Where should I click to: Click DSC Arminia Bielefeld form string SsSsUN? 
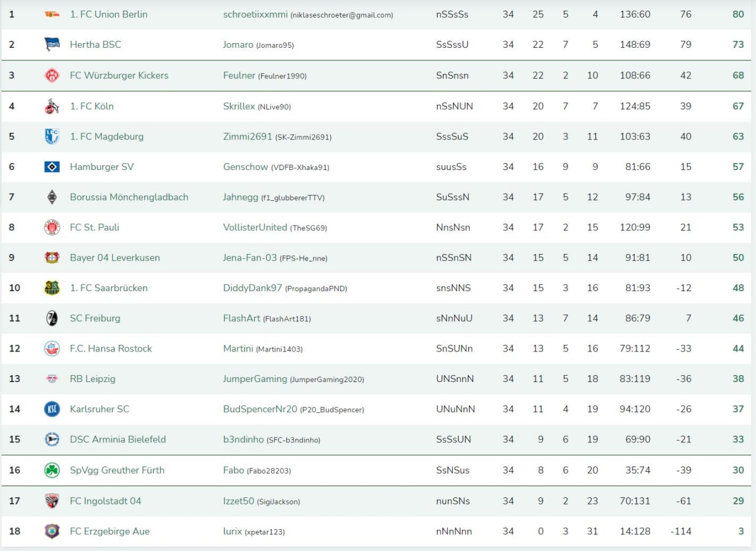454,439
